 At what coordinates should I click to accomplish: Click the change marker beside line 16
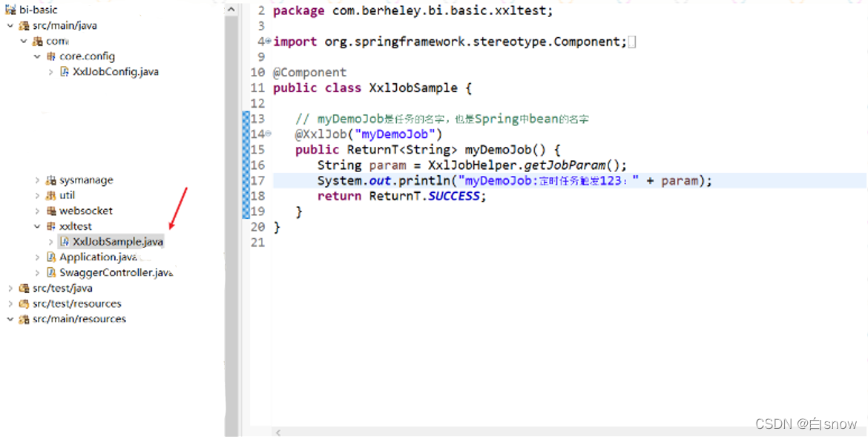[x=246, y=165]
